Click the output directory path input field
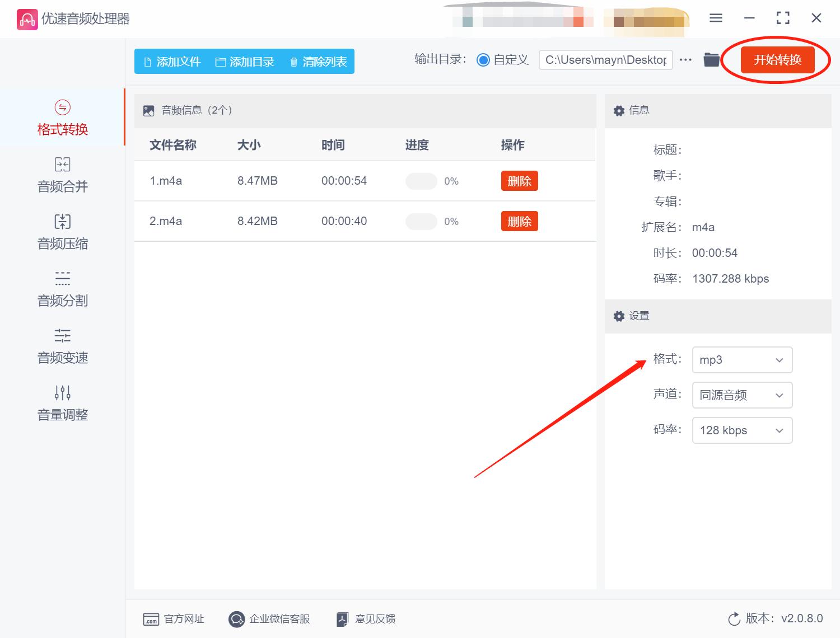840x638 pixels. coord(605,59)
